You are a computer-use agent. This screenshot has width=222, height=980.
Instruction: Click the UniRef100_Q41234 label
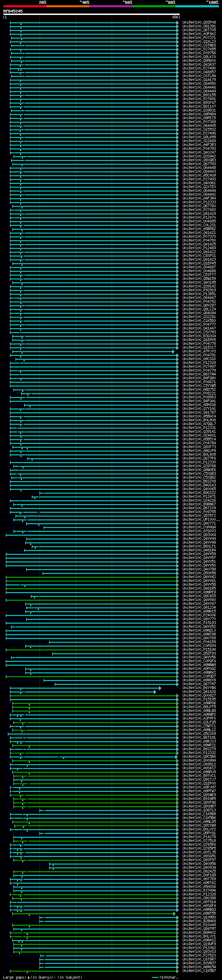pos(199,608)
